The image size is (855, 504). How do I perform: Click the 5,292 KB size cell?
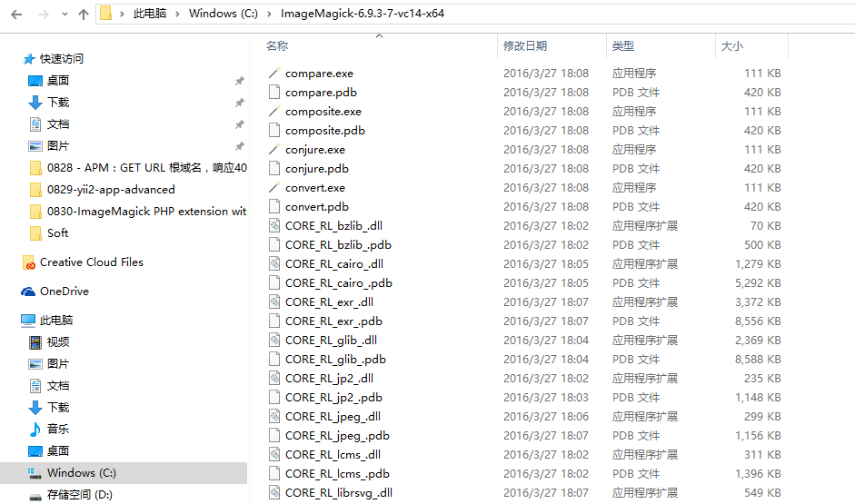click(x=758, y=283)
